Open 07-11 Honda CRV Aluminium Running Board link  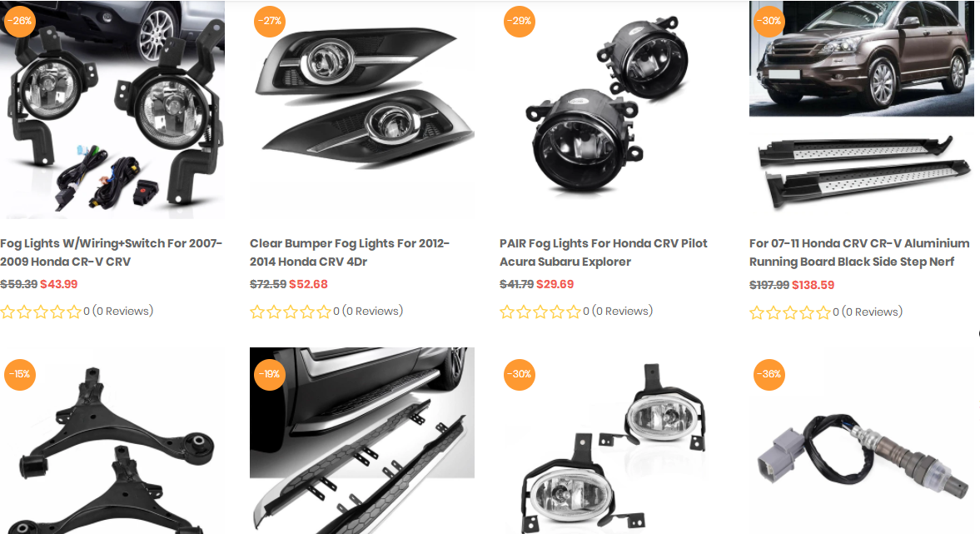coord(859,252)
